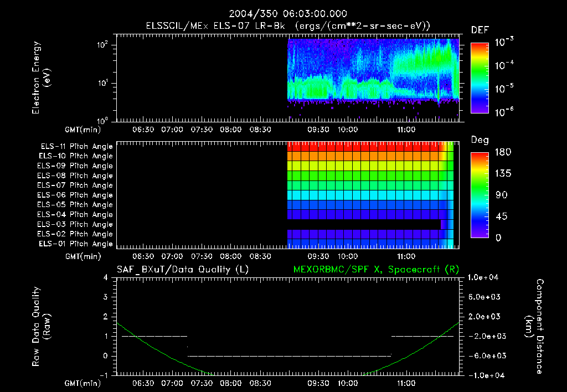Click the DEF label above the top color bar

480,30
